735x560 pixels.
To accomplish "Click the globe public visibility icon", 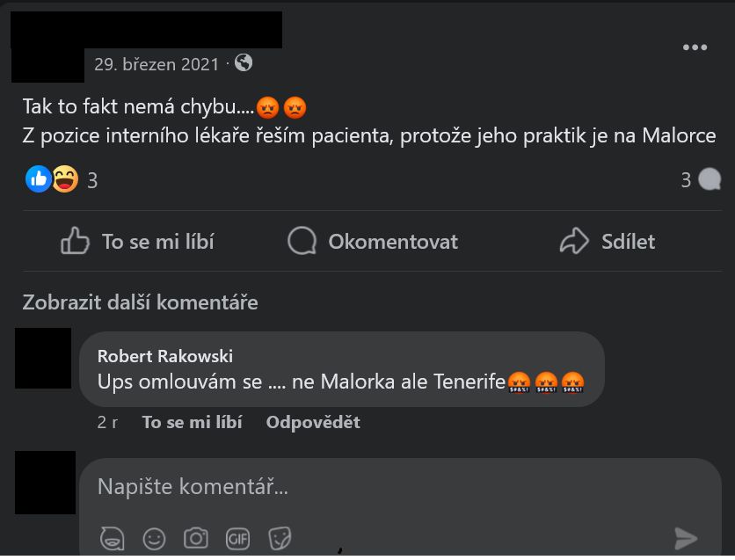I will click(x=244, y=62).
